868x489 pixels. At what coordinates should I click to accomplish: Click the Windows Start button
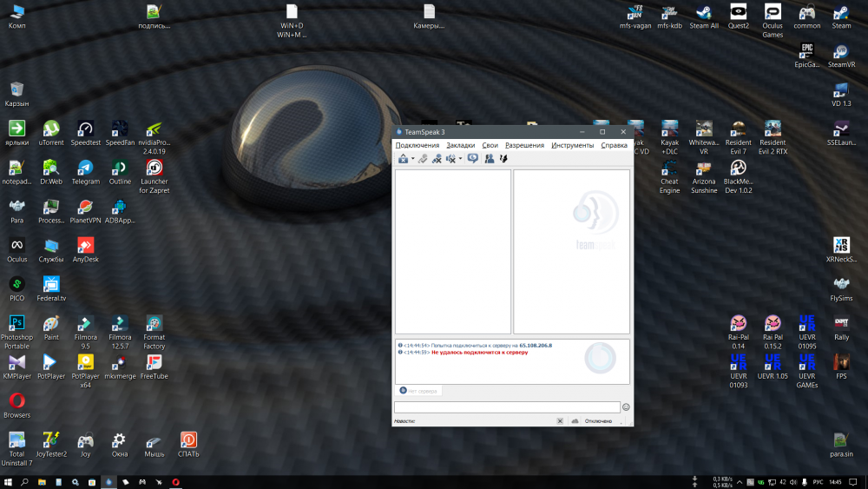coord(8,481)
